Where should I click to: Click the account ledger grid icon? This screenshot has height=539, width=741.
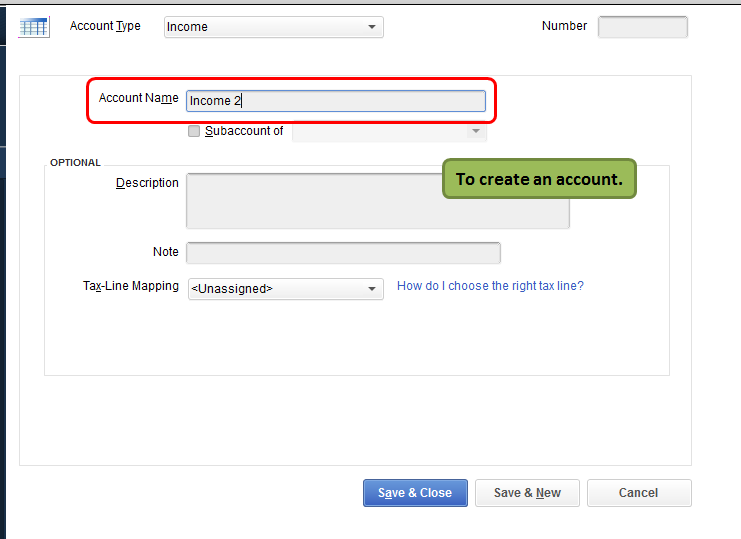[34, 27]
